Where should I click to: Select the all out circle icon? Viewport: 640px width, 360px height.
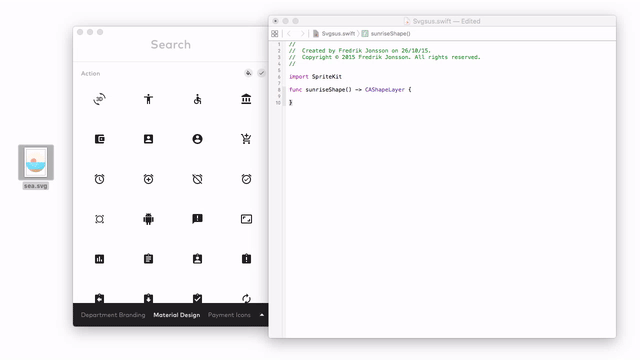[100, 219]
